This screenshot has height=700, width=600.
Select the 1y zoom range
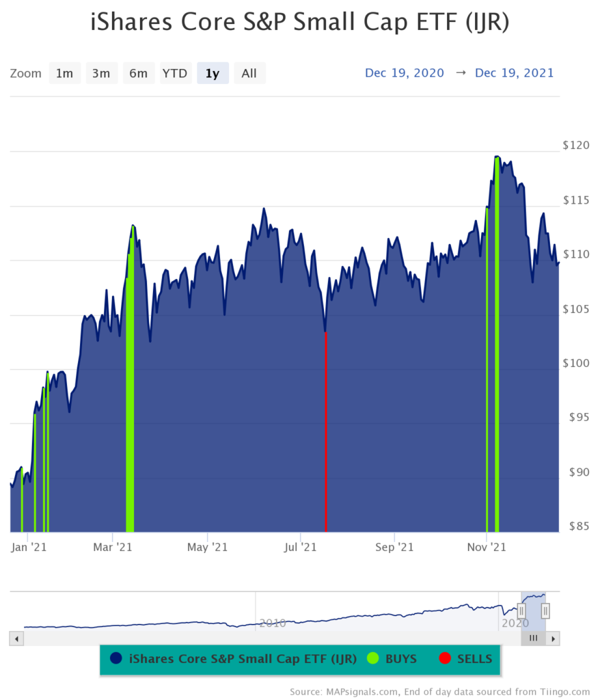tap(213, 73)
